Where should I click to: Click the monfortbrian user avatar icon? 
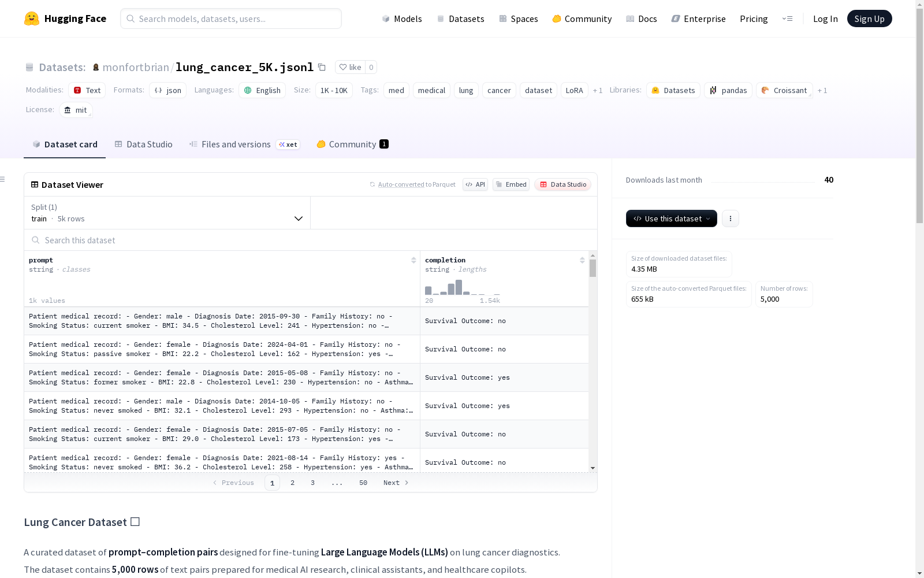click(96, 68)
